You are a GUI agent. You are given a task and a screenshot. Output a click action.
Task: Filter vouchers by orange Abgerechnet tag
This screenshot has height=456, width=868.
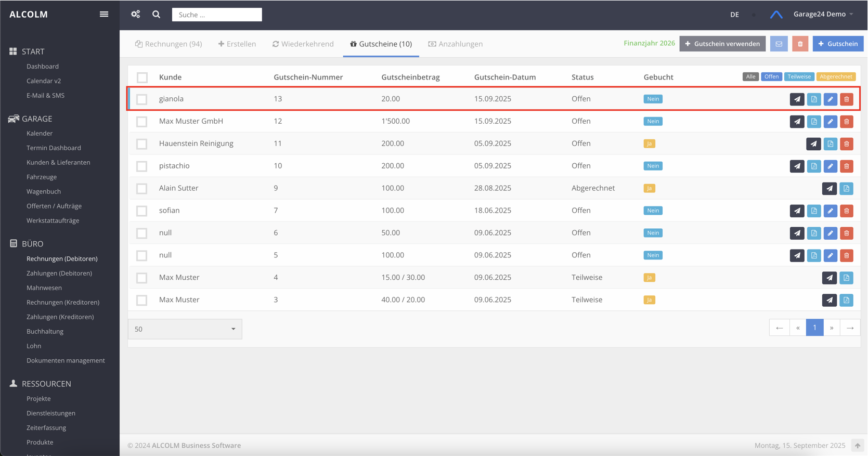click(x=835, y=77)
